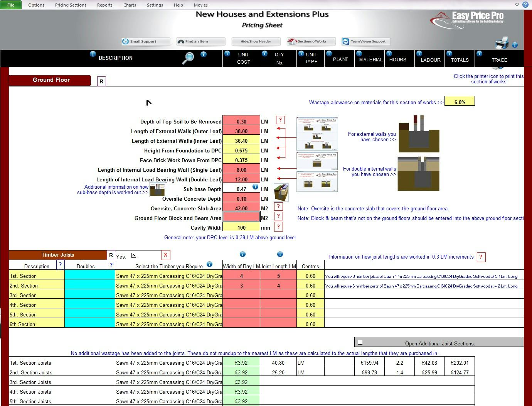Click the external walls foundation image
The width and height of the screenshot is (532, 406).
pos(419,134)
